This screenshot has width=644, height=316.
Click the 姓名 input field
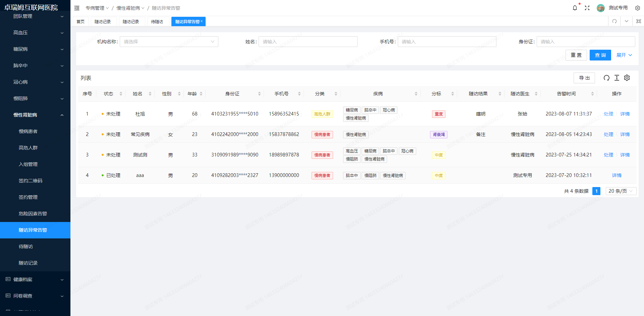coord(308,42)
